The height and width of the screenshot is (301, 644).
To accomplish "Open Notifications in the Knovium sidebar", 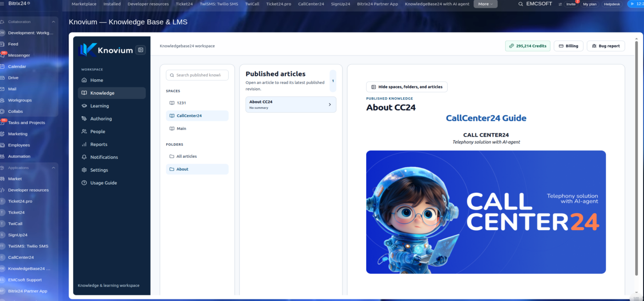I will pyautogui.click(x=112, y=157).
